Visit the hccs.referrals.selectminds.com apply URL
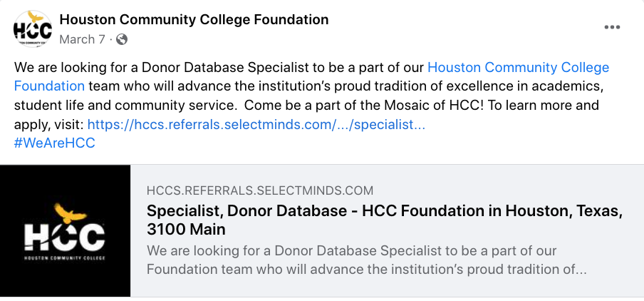Screen dimensions: 644x301 256,125
